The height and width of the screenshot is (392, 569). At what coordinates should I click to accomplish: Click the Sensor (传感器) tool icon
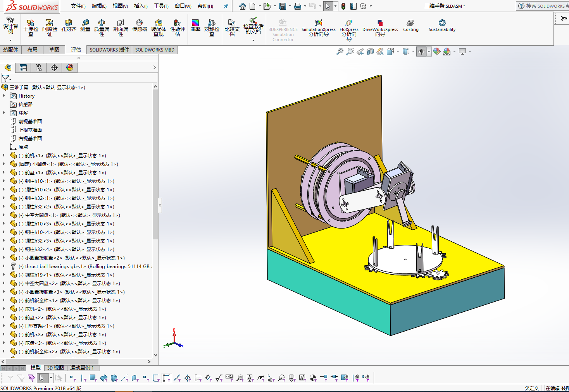click(140, 26)
